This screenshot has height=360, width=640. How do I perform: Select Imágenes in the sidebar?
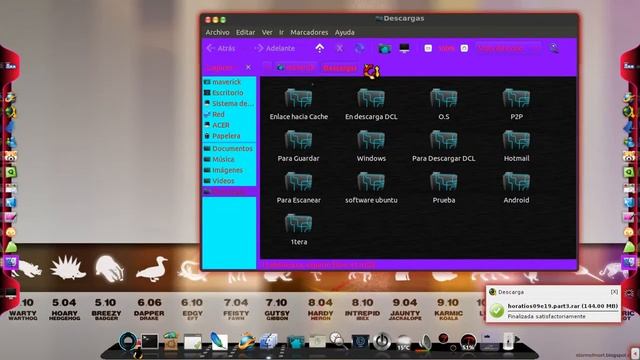click(x=229, y=170)
